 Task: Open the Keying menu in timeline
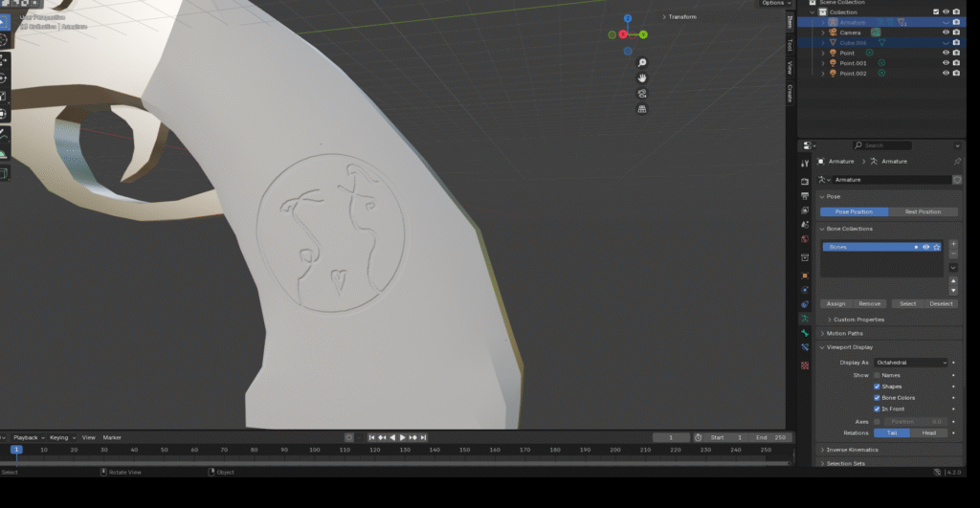(60, 437)
